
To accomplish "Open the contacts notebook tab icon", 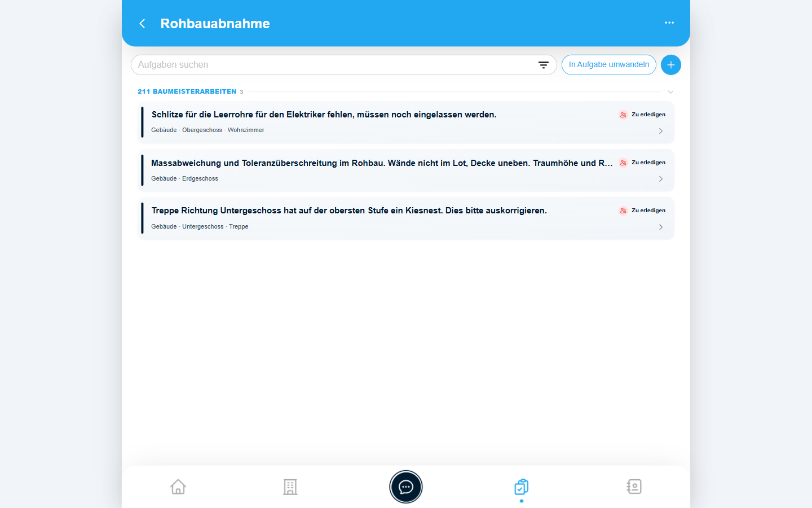I will point(634,487).
